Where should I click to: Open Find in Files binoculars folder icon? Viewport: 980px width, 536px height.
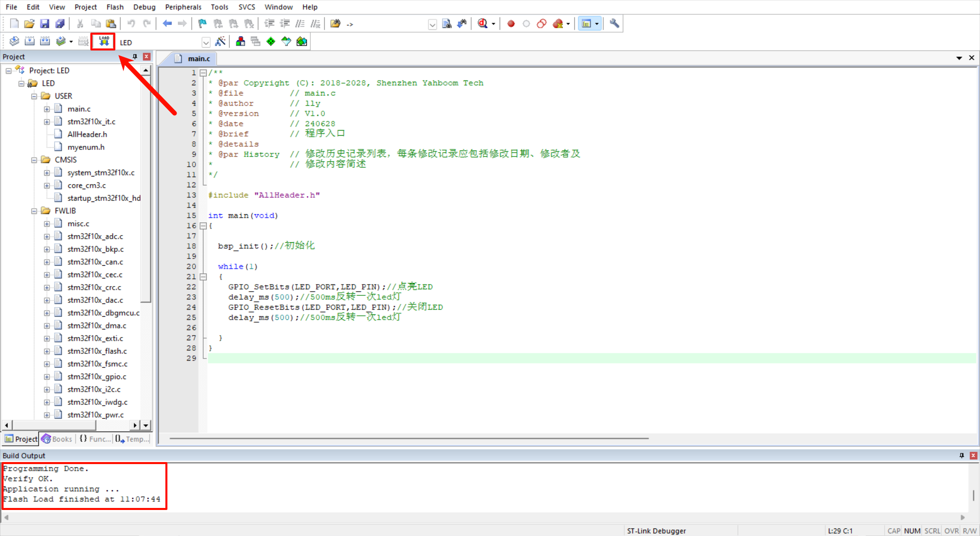coord(335,23)
